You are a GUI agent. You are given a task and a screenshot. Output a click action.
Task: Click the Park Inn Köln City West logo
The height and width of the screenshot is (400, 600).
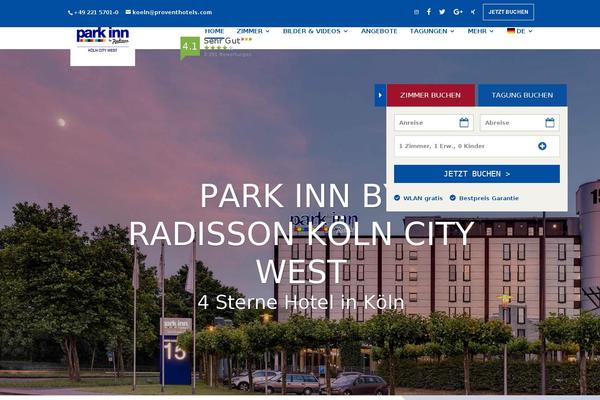click(103, 40)
